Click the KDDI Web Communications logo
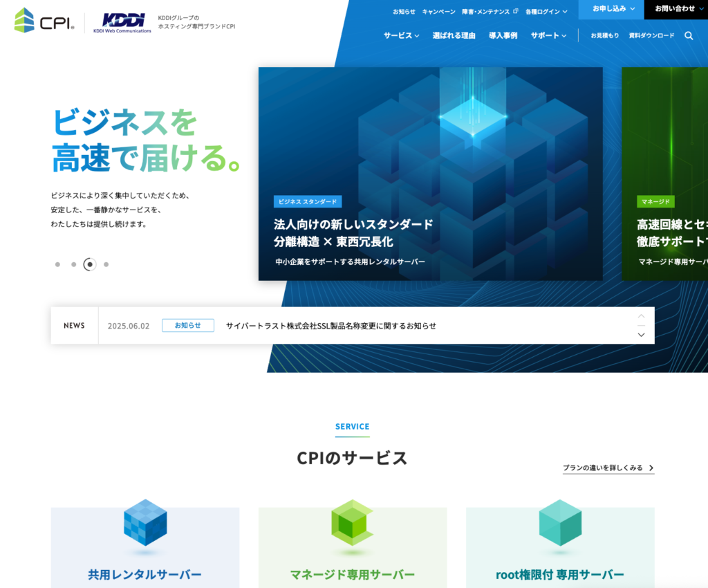 point(122,22)
